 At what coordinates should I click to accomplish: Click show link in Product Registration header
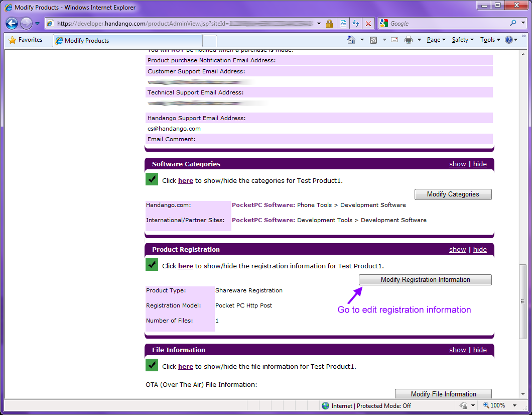pos(457,250)
